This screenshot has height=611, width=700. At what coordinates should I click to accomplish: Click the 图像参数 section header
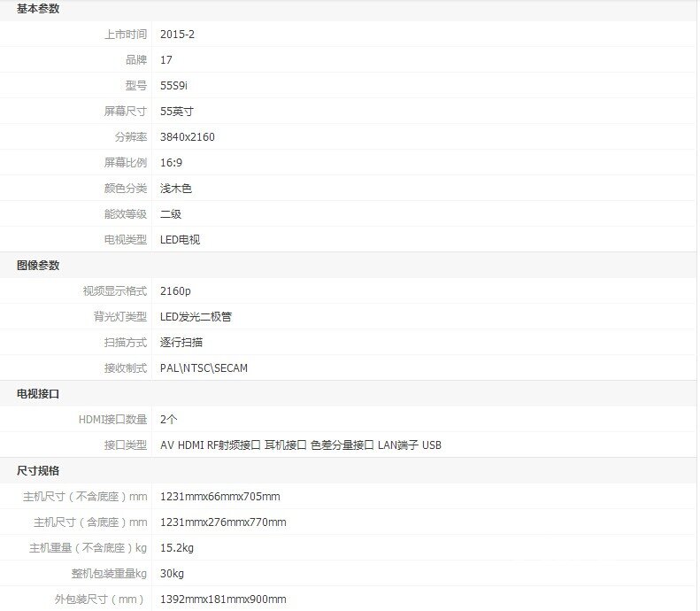38,266
